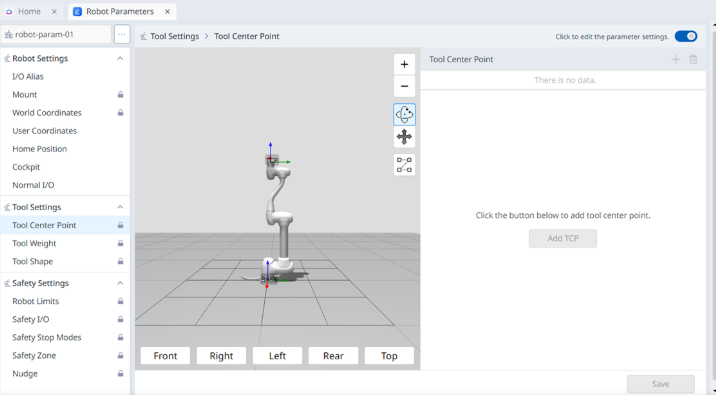Screen dimensions: 716x395
Task: Add a new tool center point with plus icon
Action: [x=676, y=59]
